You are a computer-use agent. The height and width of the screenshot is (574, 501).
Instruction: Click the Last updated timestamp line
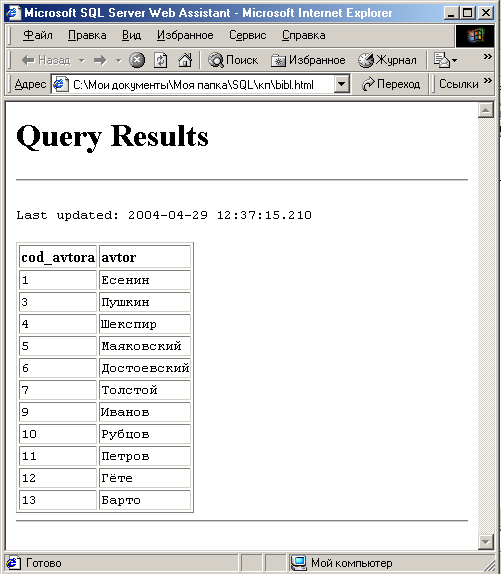point(164,215)
